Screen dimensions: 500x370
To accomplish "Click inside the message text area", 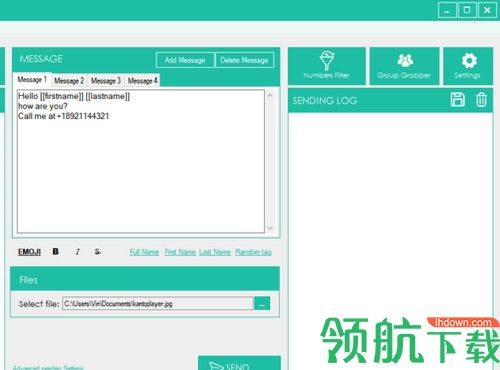I will (x=141, y=161).
